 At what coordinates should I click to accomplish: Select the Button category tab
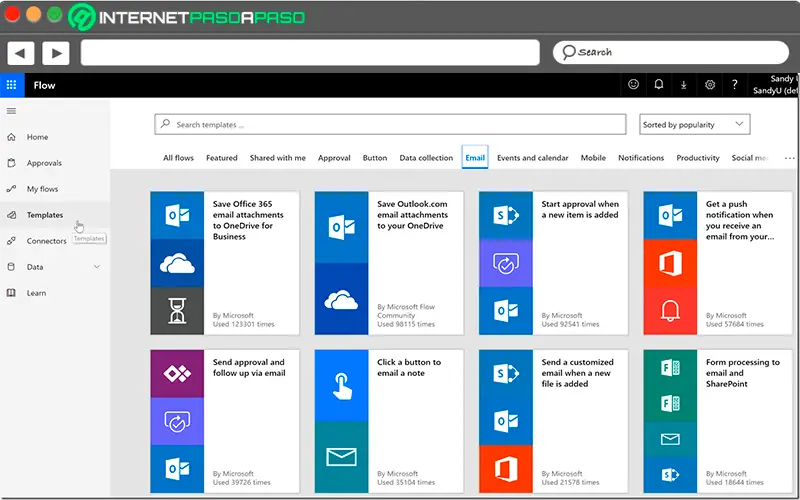[x=375, y=158]
